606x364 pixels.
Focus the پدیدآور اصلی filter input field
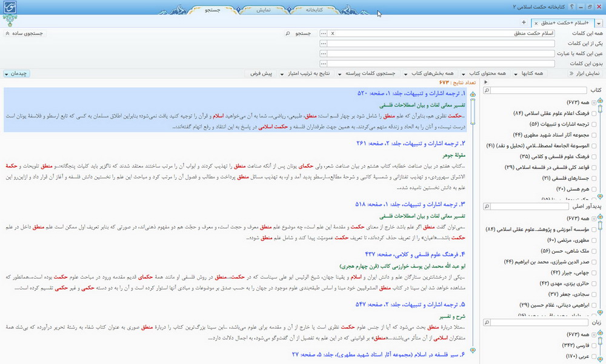530,207
